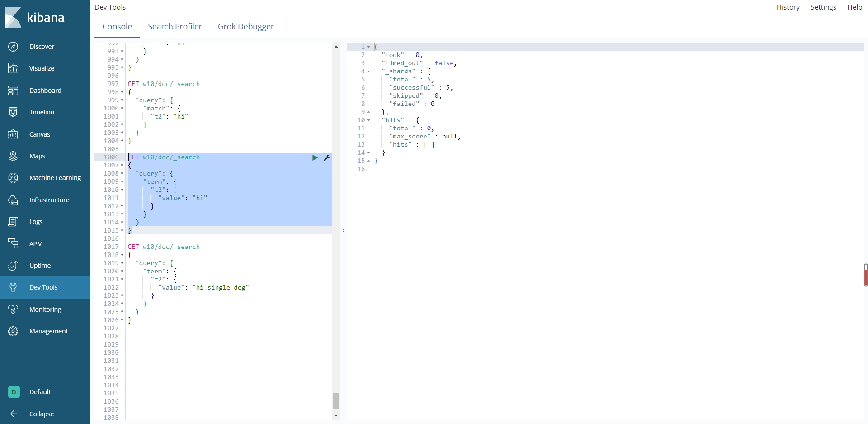The width and height of the screenshot is (868, 424).
Task: Switch to the Grok Debugger tab
Action: point(246,27)
